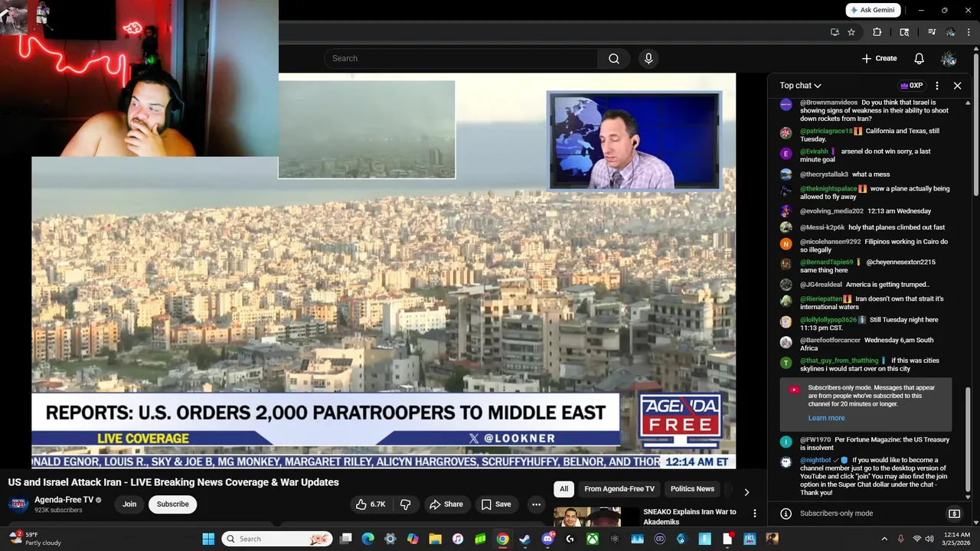
Task: Open File Explorer from the taskbar
Action: pos(435,539)
